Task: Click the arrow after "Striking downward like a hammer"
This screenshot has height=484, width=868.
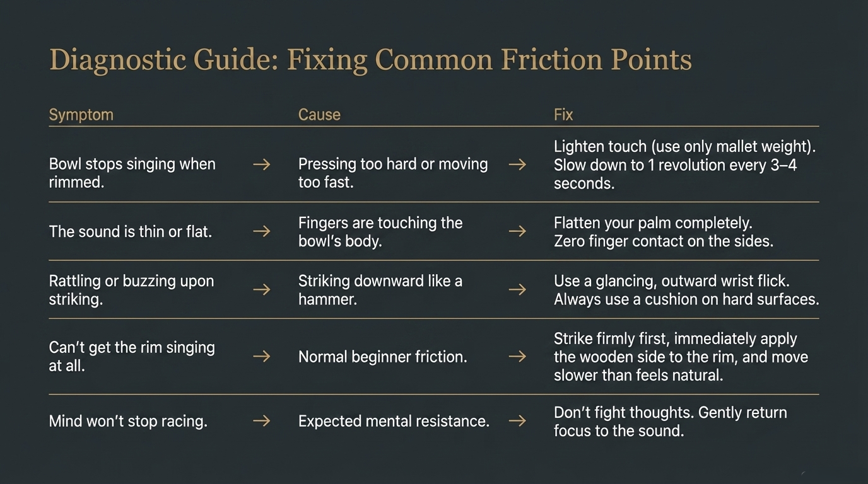Action: point(517,290)
